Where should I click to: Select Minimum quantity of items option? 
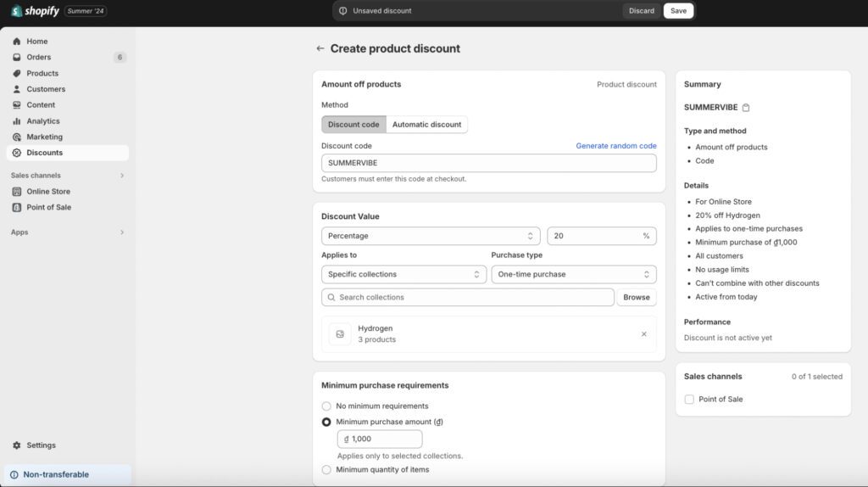(326, 470)
